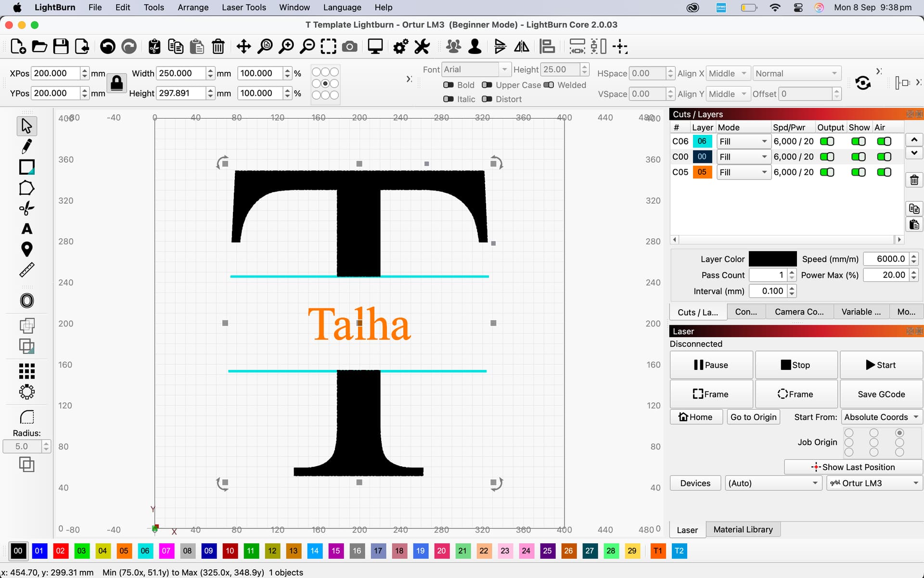Viewport: 924px width, 578px height.
Task: Switch to the Material Library tab
Action: point(743,529)
